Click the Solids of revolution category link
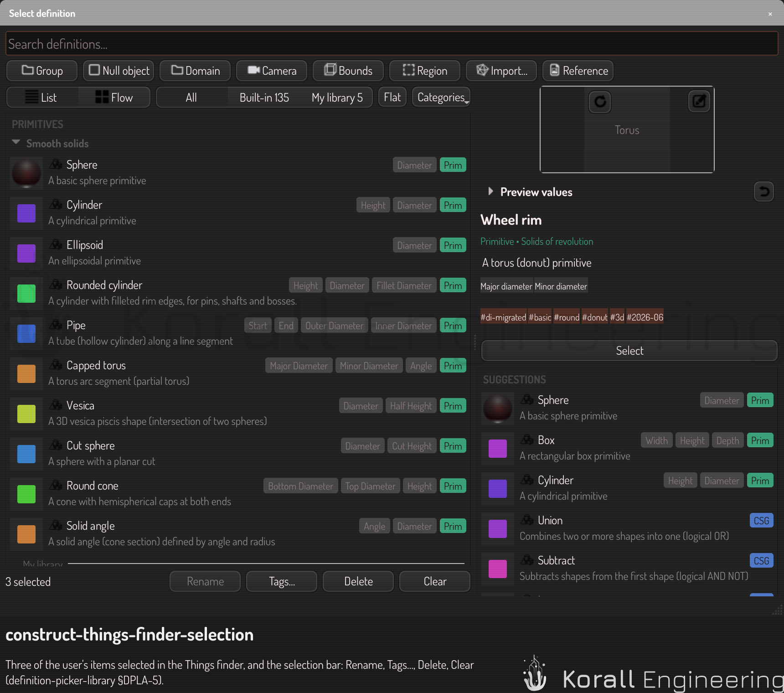 tap(557, 242)
